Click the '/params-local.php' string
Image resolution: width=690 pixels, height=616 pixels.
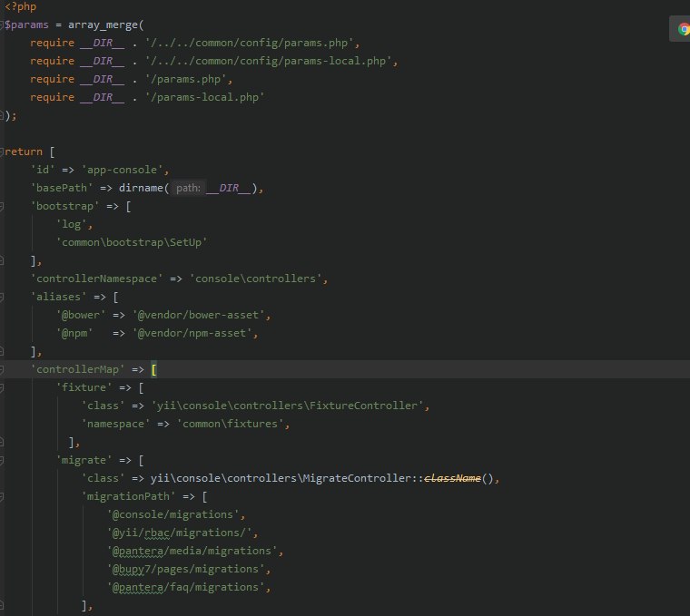pyautogui.click(x=205, y=97)
